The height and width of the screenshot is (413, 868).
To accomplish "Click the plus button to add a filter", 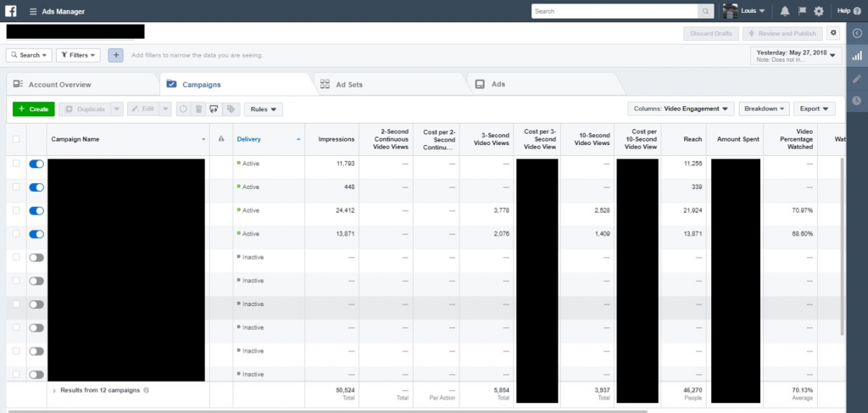I will coord(115,55).
